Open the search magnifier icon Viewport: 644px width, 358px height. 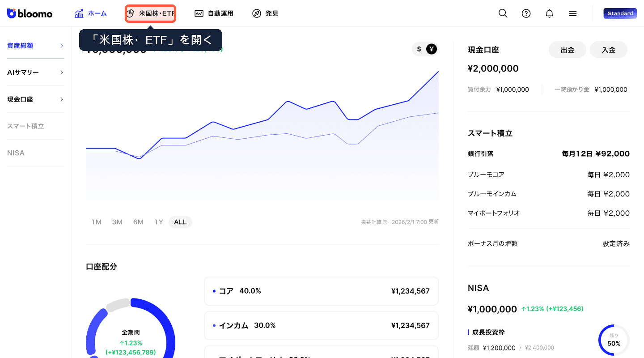click(503, 13)
